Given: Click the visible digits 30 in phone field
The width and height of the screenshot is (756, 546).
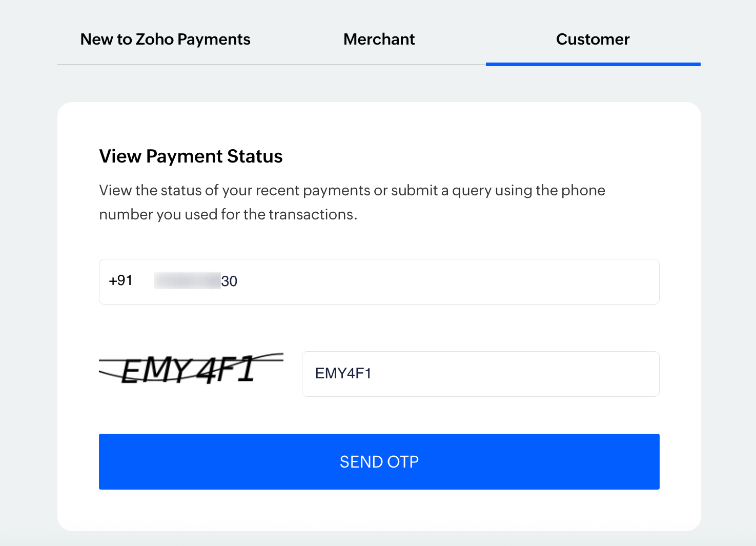Looking at the screenshot, I should click(229, 281).
